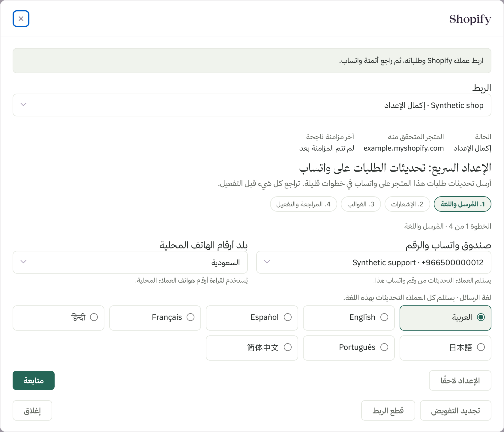Screen dimensions: 504x432
Task: Choose the 简体中文 language option
Action: point(252,348)
